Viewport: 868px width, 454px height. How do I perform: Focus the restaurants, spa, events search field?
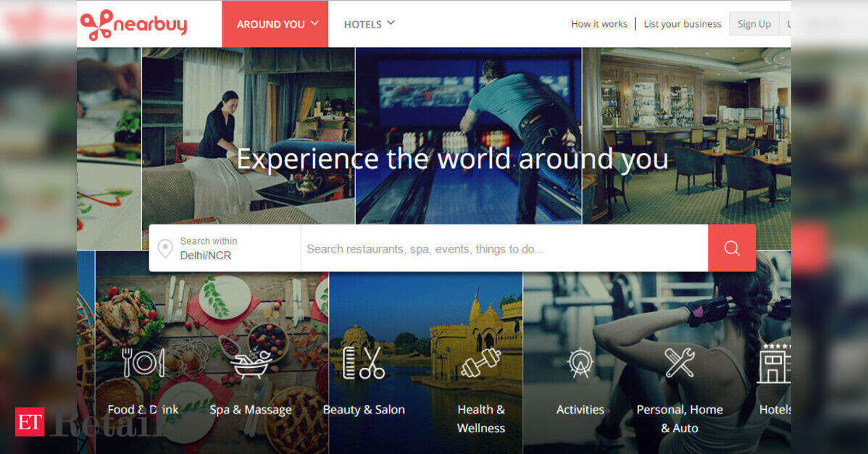(504, 248)
